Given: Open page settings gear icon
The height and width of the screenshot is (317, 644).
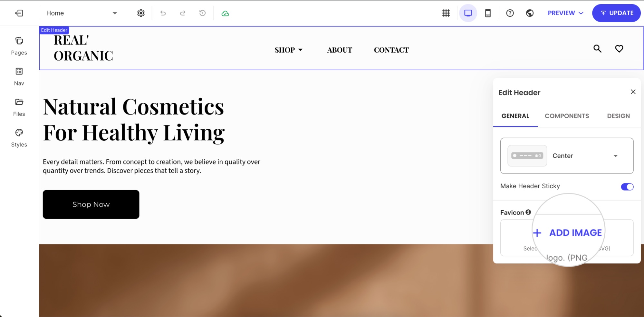Looking at the screenshot, I should (141, 13).
